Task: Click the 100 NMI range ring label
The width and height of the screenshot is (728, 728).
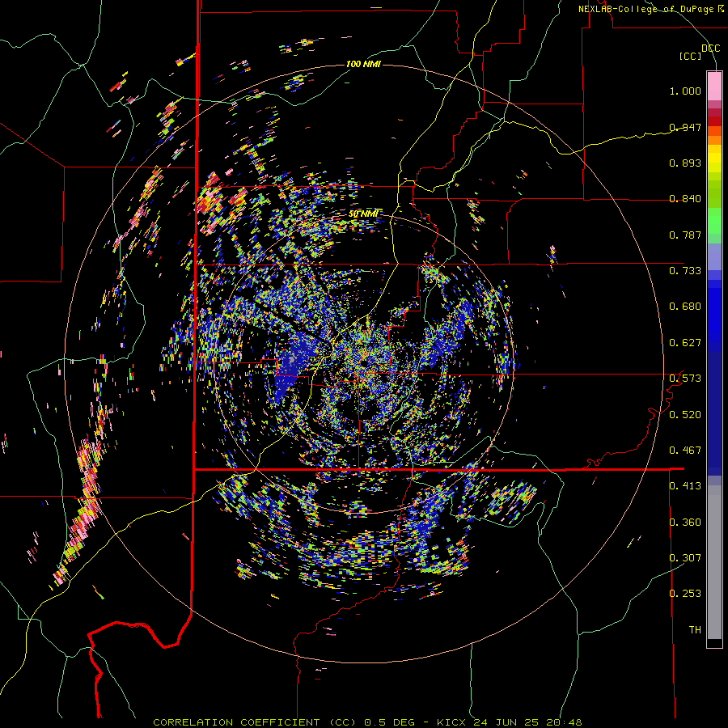Action: pyautogui.click(x=363, y=64)
